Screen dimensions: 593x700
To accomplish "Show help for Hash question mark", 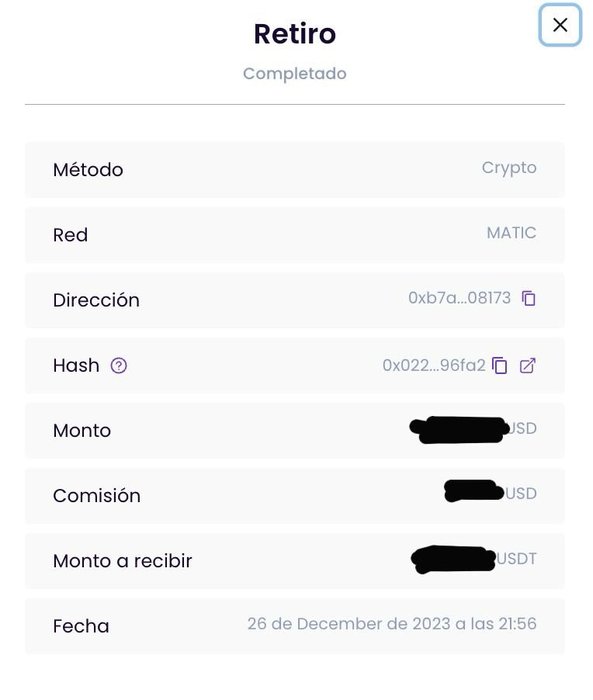I will (x=119, y=366).
